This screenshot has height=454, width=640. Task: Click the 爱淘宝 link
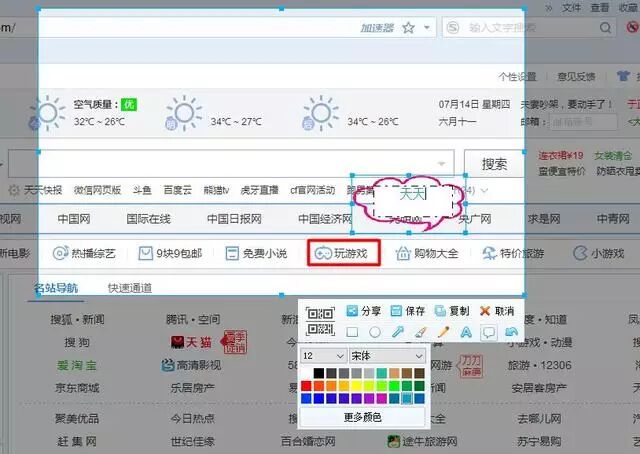(77, 365)
